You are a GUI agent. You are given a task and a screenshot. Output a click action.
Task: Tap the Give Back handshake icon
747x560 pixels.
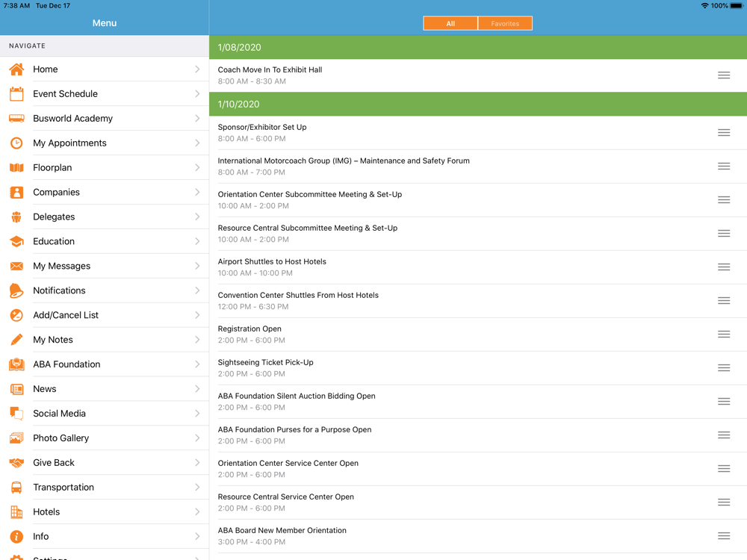[16, 463]
